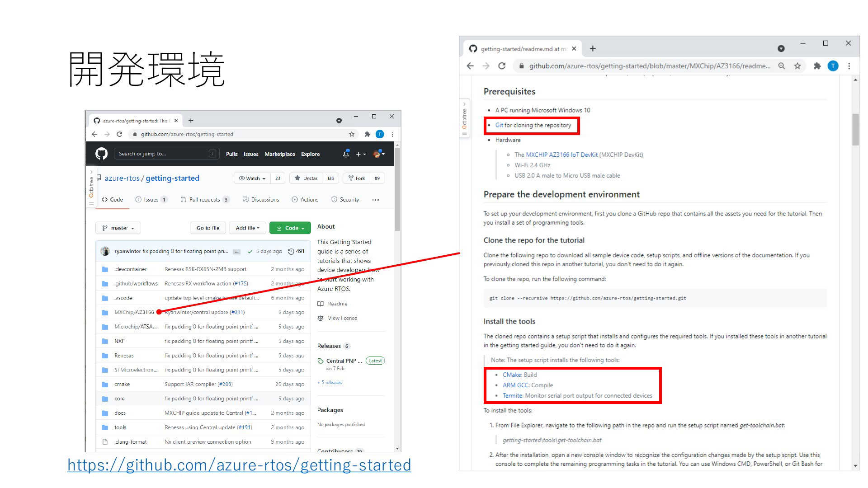This screenshot has width=868, height=488.
Task: Click the ARM GCC link
Action: coord(515,385)
